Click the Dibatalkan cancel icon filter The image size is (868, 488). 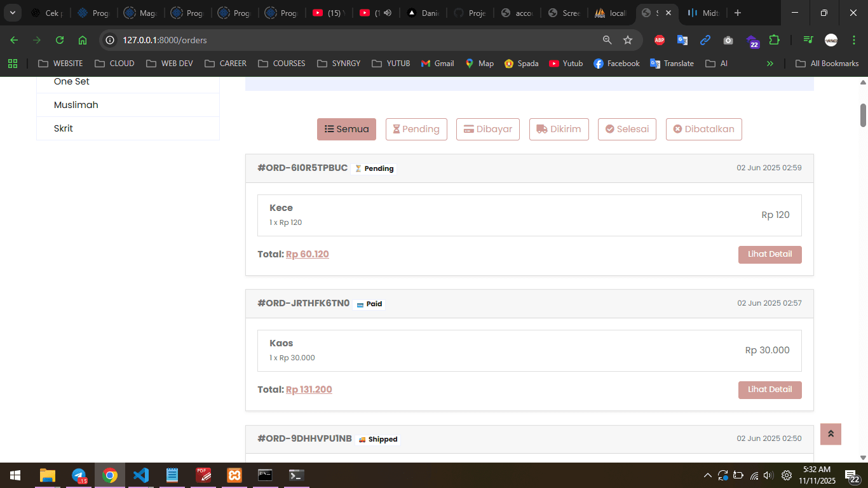[677, 129]
